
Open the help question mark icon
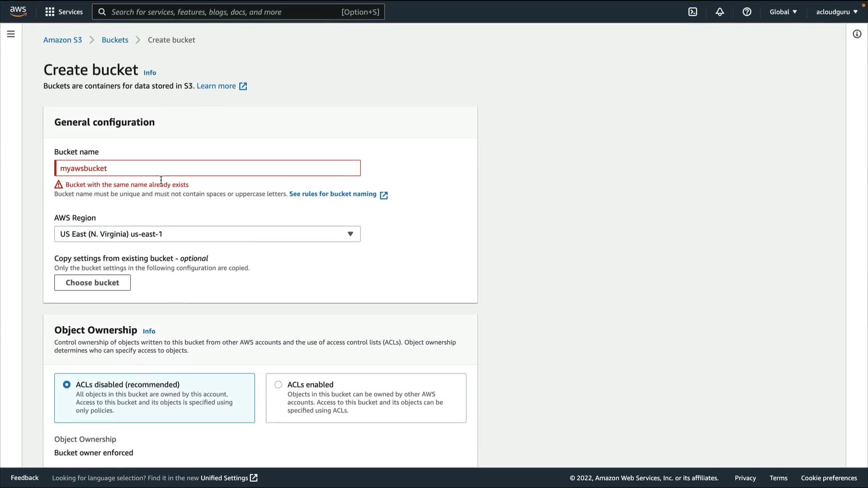(x=747, y=12)
